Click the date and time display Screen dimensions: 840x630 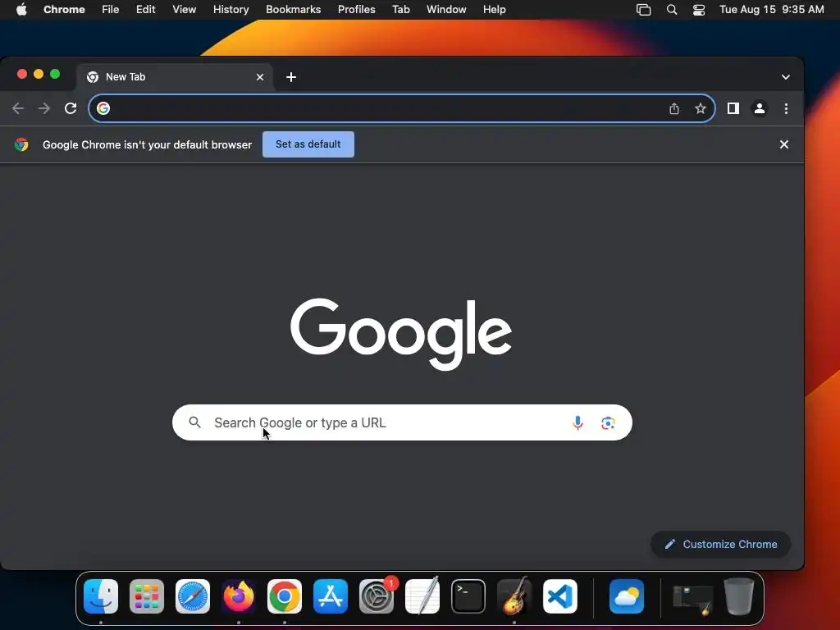pos(771,10)
